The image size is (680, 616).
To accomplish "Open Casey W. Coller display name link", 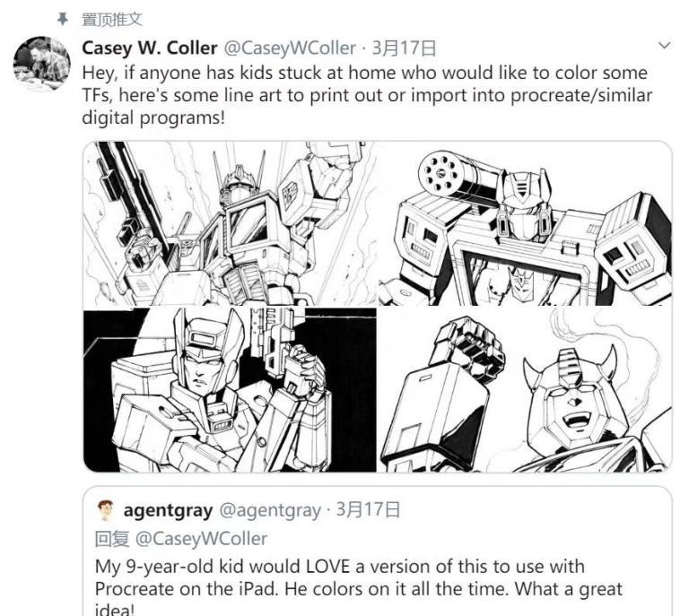I will pyautogui.click(x=149, y=48).
